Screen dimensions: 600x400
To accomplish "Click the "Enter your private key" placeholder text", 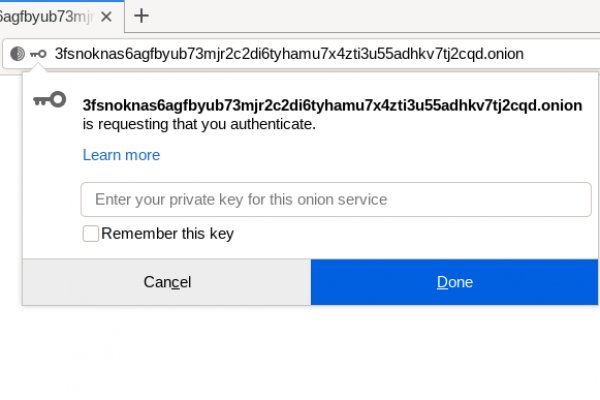I will point(240,199).
